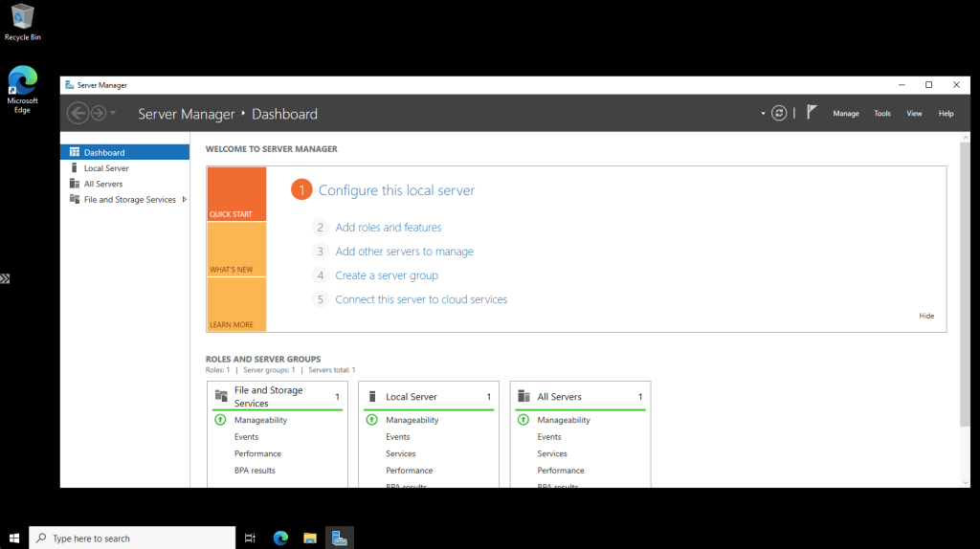Screen dimensions: 980x549
Task: Open the dropdown arrow beside the refresh icon
Action: coord(763,114)
